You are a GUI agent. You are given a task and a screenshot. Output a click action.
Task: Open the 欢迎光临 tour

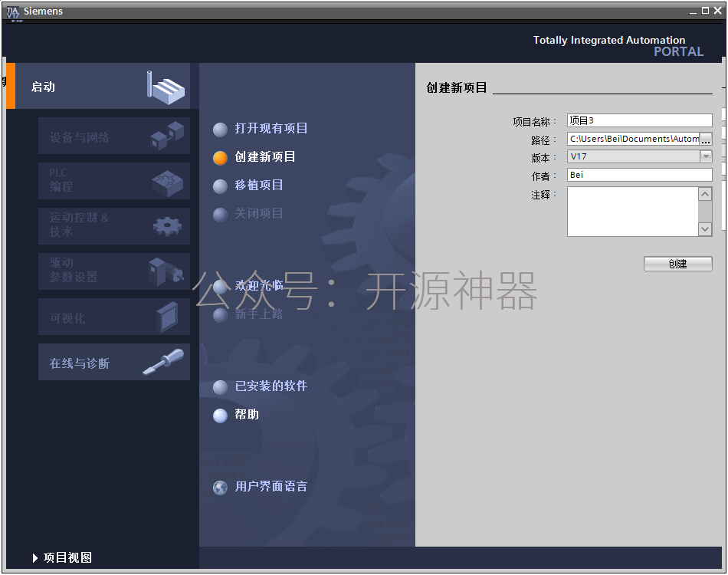point(259,286)
